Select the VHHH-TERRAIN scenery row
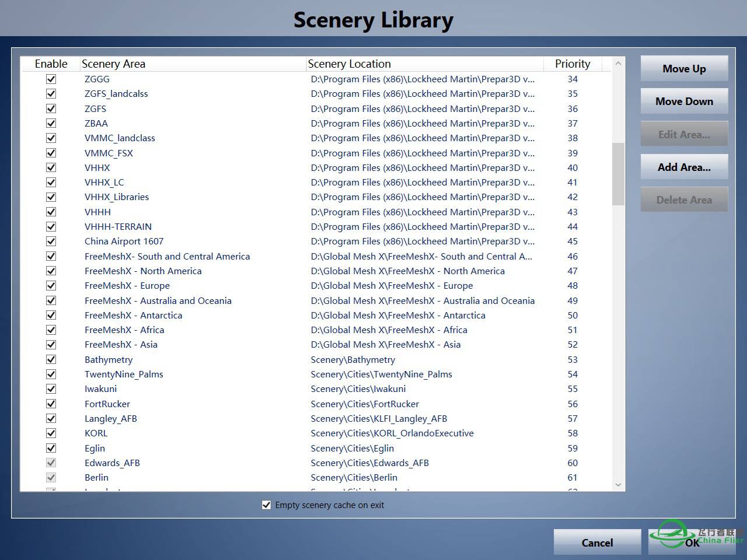Viewport: 747px width, 560px height. (x=118, y=227)
